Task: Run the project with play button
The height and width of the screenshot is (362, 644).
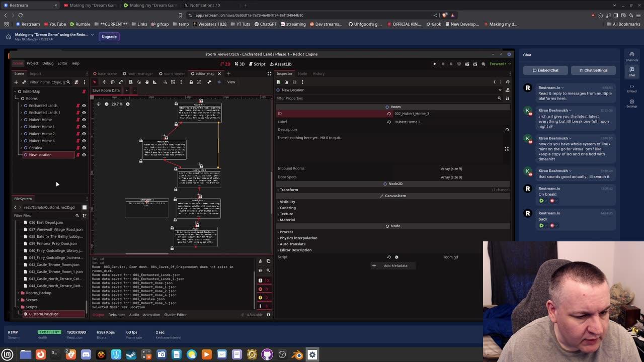Action: point(435,64)
